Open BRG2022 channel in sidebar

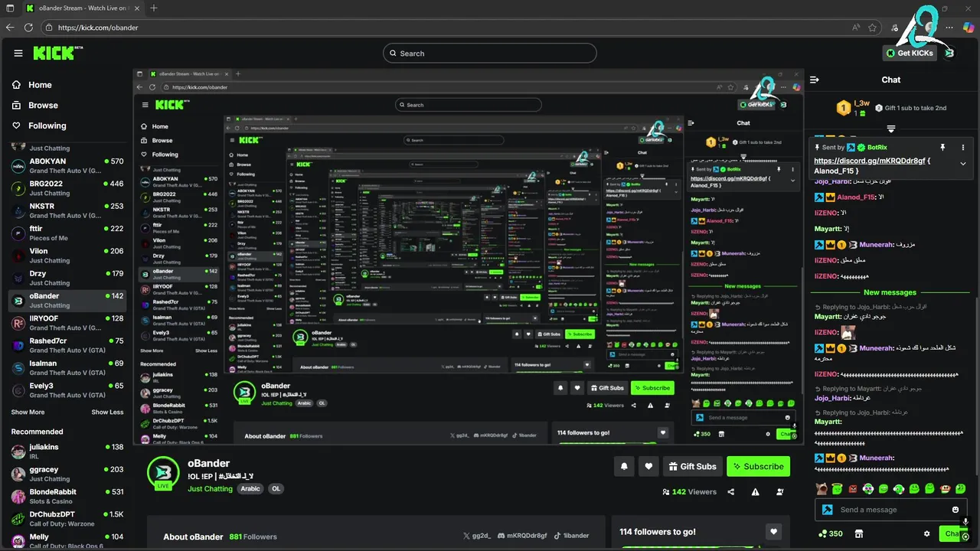[x=67, y=188]
